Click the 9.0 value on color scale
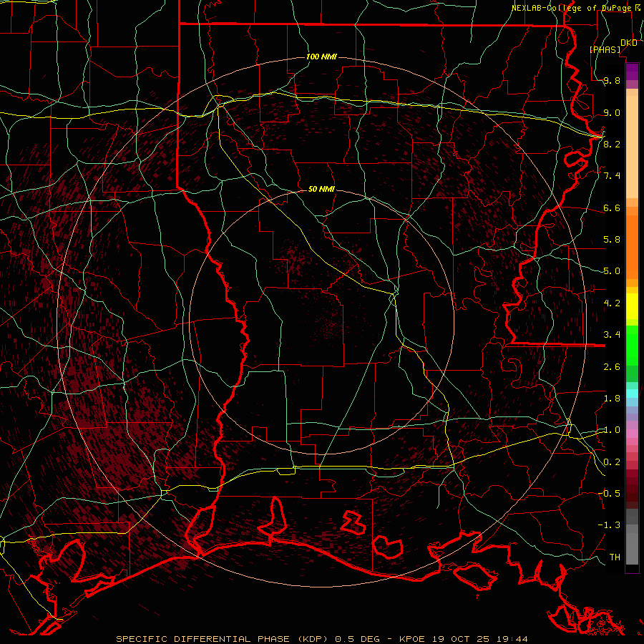The height and width of the screenshot is (644, 644). click(x=612, y=112)
